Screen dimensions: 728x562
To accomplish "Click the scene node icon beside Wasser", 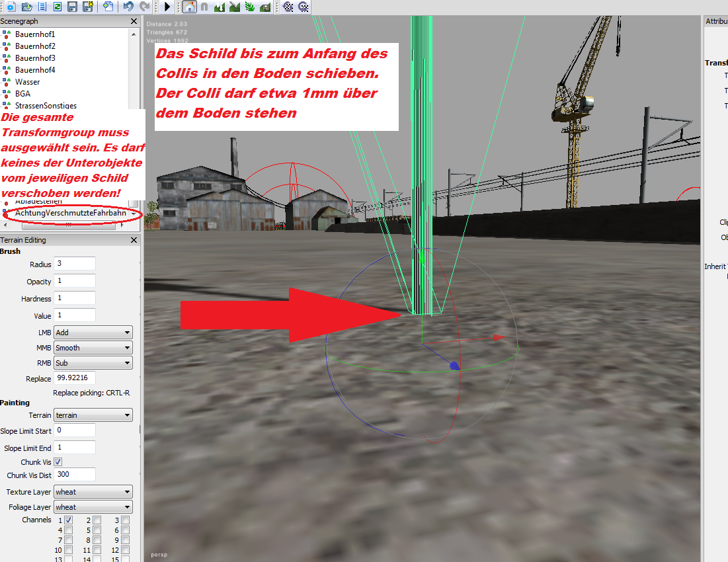I will pos(7,82).
